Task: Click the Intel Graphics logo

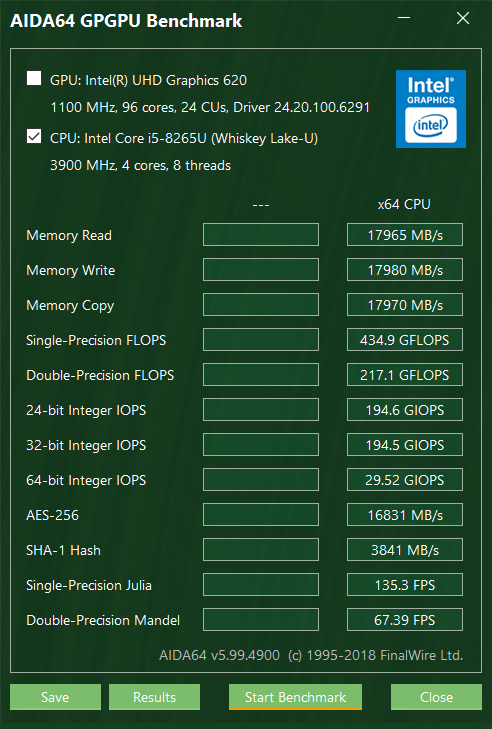Action: point(431,109)
